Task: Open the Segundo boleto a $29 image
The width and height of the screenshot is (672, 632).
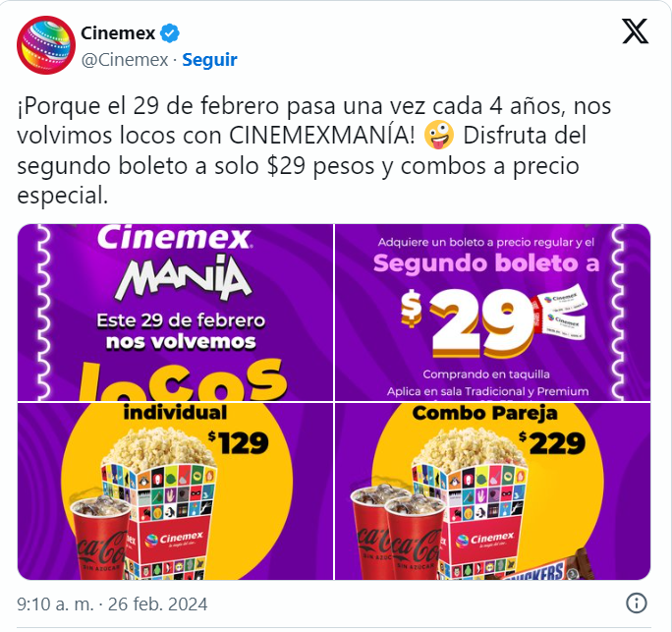Action: 493,313
